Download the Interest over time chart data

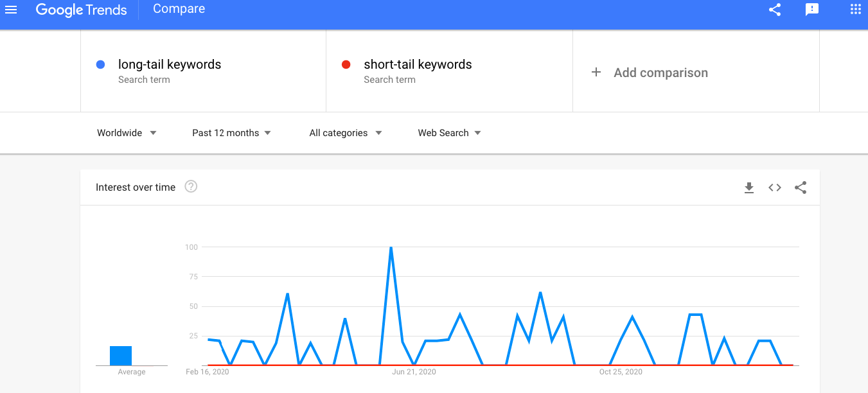(748, 188)
